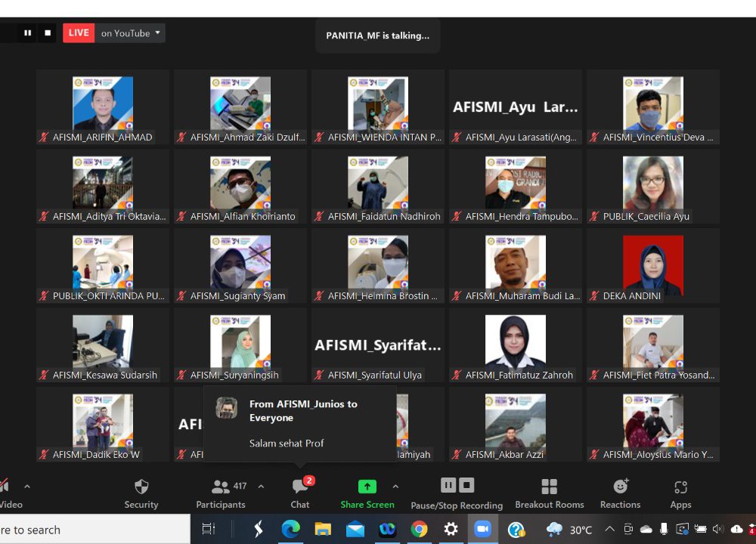756x544 pixels.
Task: Open chat message from AFISMI_Junios
Action: 300,423
